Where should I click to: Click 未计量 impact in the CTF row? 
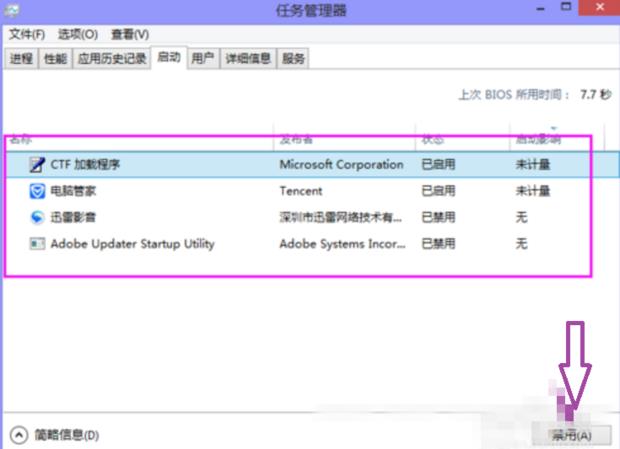click(533, 164)
